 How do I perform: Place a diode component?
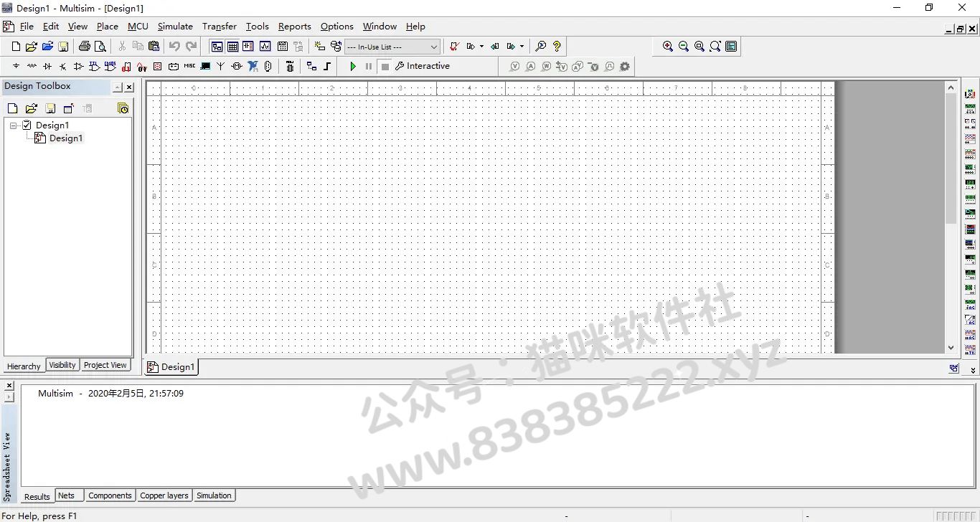(47, 66)
